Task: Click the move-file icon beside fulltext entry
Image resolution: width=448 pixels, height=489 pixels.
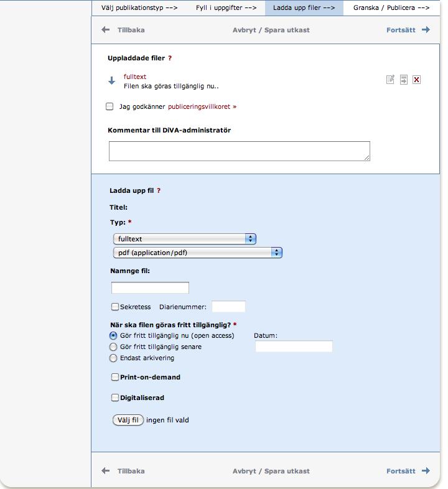Action: click(x=404, y=80)
